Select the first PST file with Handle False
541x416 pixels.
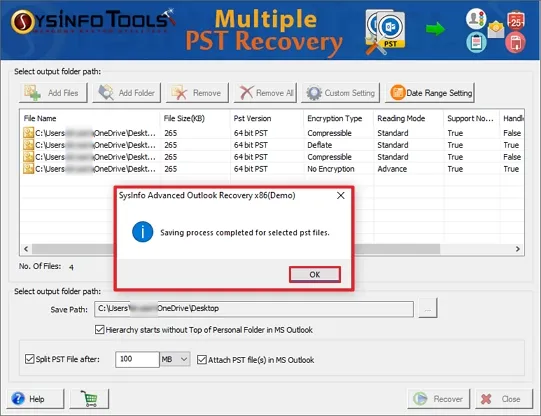(x=272, y=133)
